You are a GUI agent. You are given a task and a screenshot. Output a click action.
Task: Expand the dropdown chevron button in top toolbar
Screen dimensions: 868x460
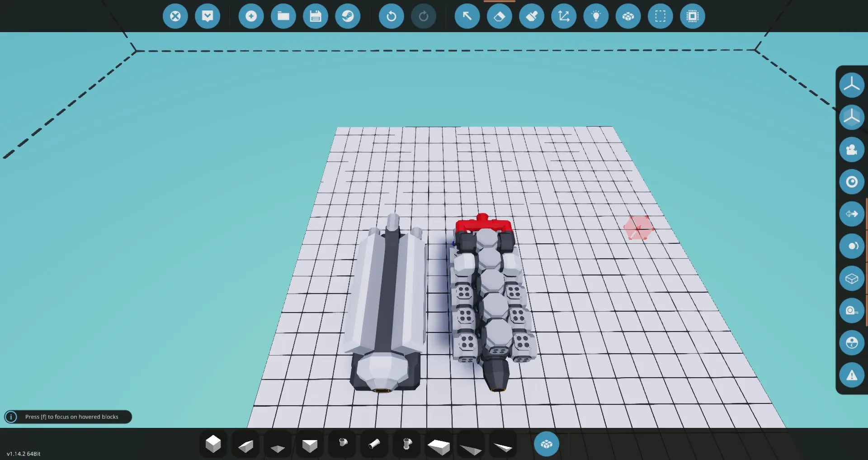click(208, 16)
